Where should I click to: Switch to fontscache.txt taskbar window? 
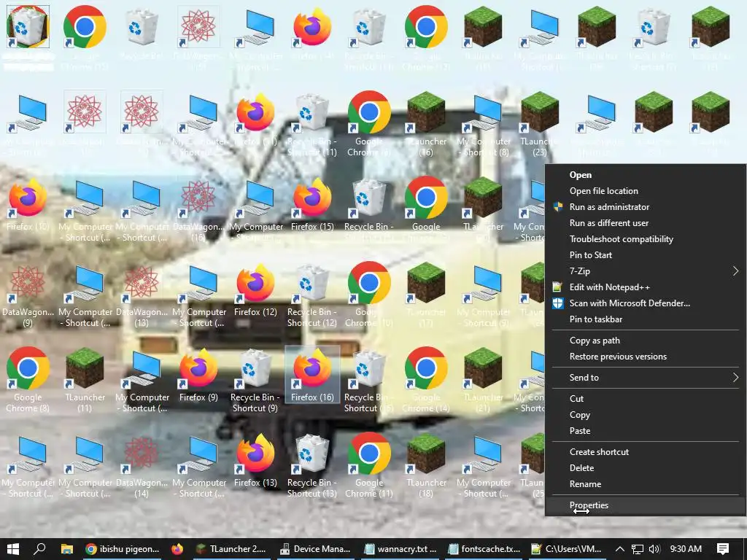pyautogui.click(x=484, y=549)
